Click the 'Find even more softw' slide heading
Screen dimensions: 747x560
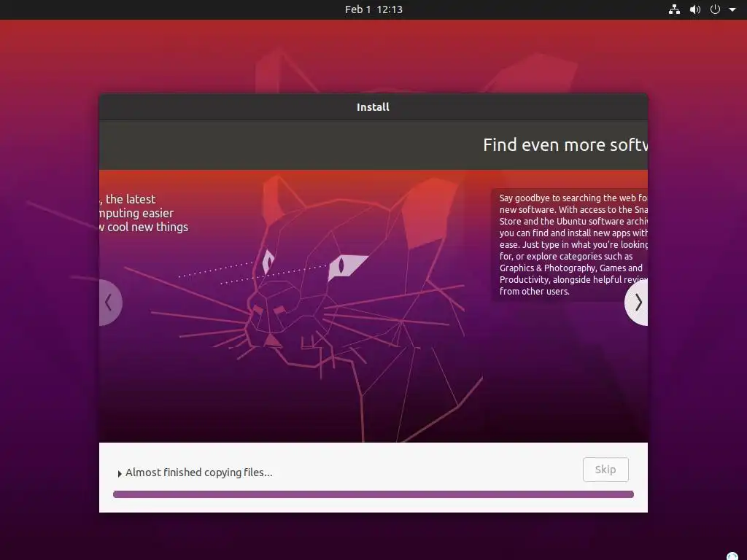tap(565, 145)
